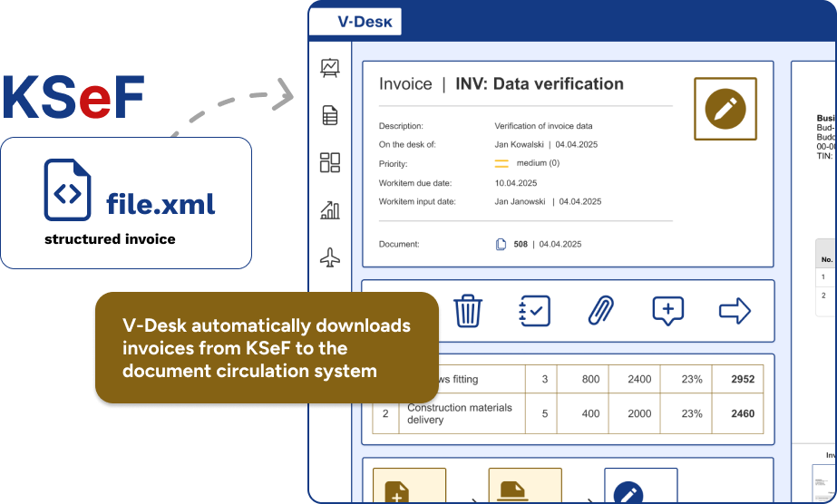Select the total cell 2460
Screen dimensions: 837x504
738,413
